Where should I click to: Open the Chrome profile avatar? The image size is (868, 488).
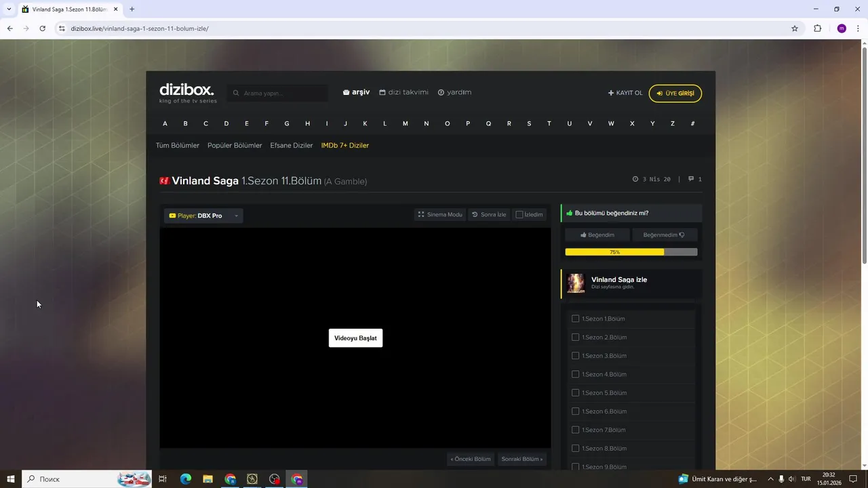pos(842,28)
